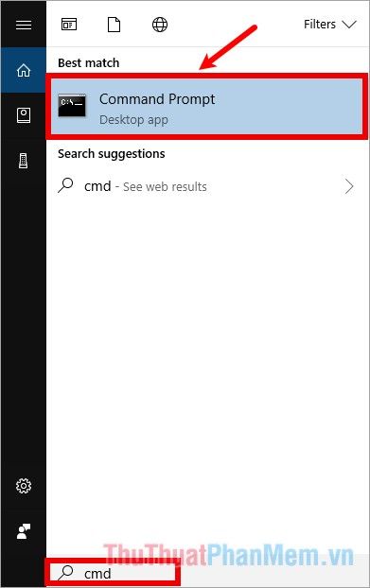Click the Feedback person icon in the sidebar
The width and height of the screenshot is (370, 588).
24,531
